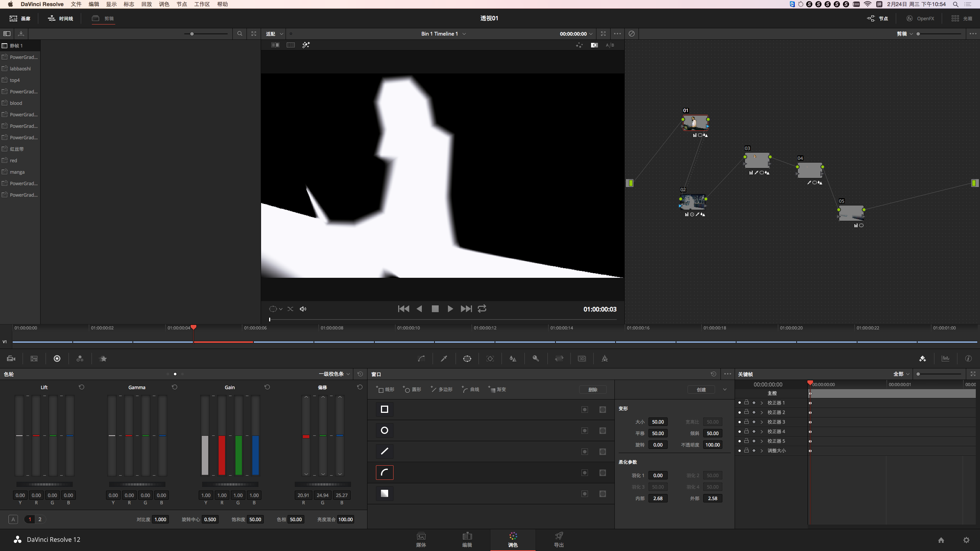Open the Scopes panel icon
The width and height of the screenshot is (980, 551).
tap(946, 359)
